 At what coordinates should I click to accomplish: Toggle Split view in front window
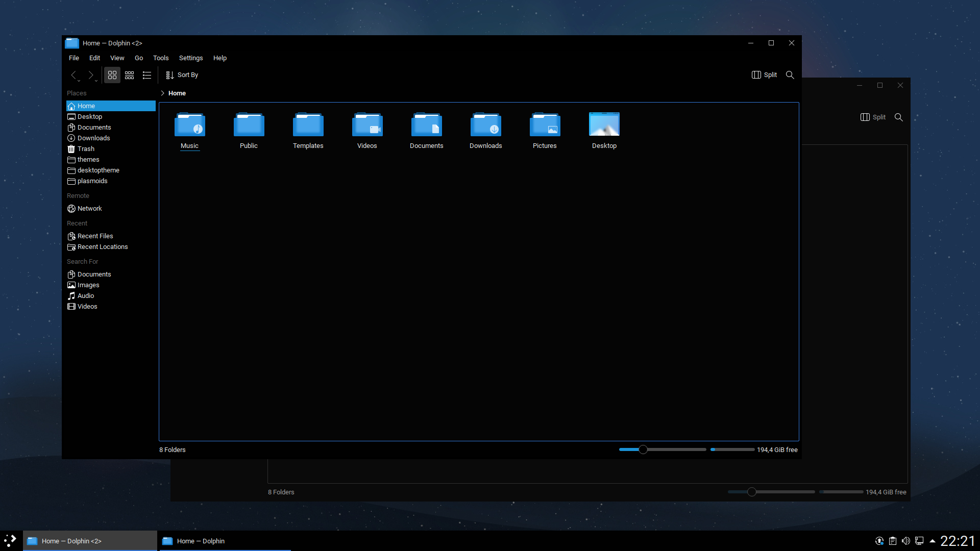coord(764,75)
